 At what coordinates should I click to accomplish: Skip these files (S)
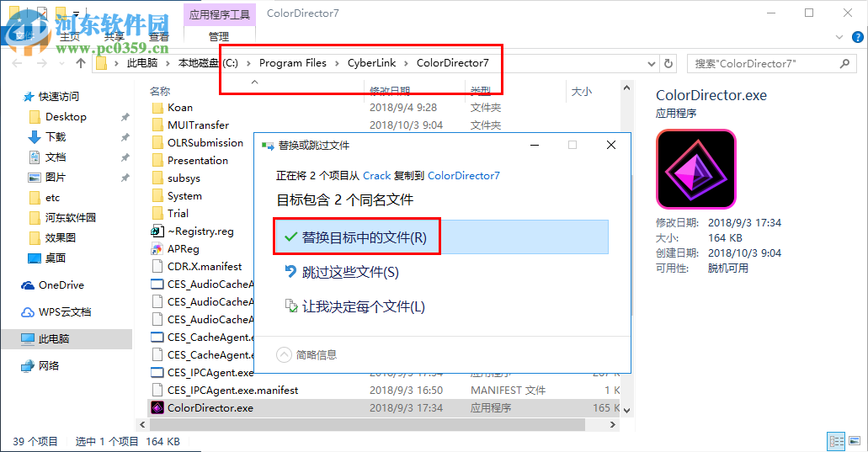(342, 272)
